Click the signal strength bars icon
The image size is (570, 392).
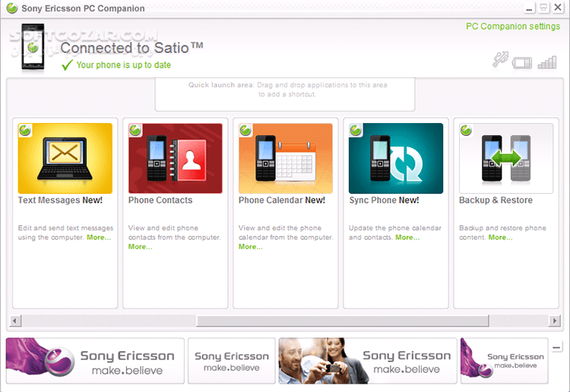click(x=547, y=62)
